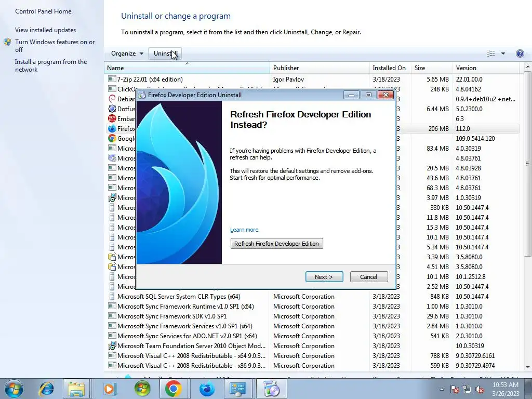Click the 206 MB size cell

[x=438, y=129]
